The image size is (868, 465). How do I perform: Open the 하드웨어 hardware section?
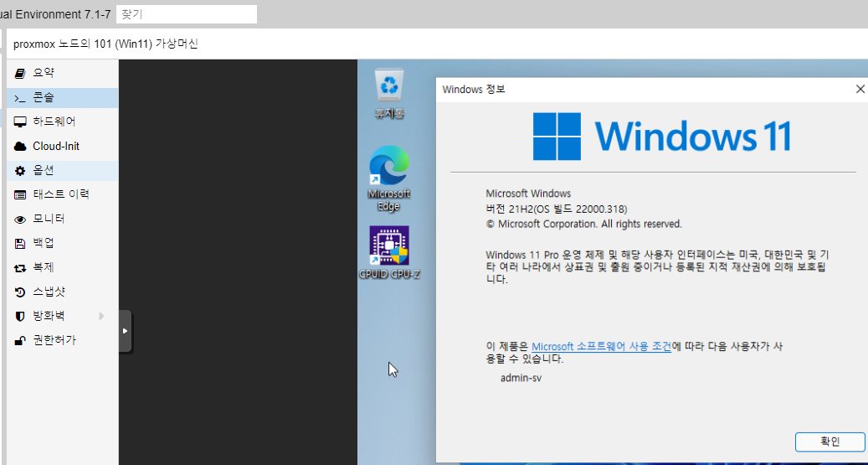click(63, 121)
